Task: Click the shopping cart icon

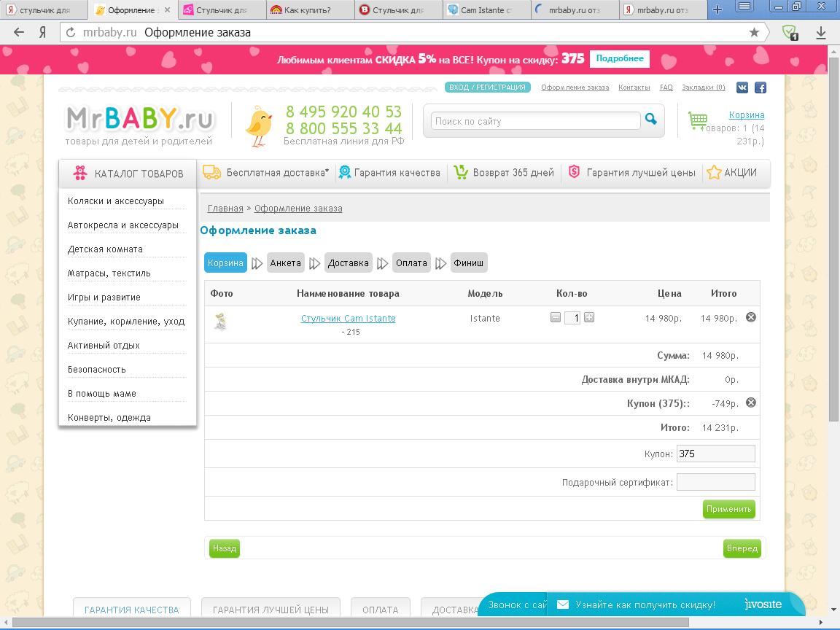Action: pos(698,120)
